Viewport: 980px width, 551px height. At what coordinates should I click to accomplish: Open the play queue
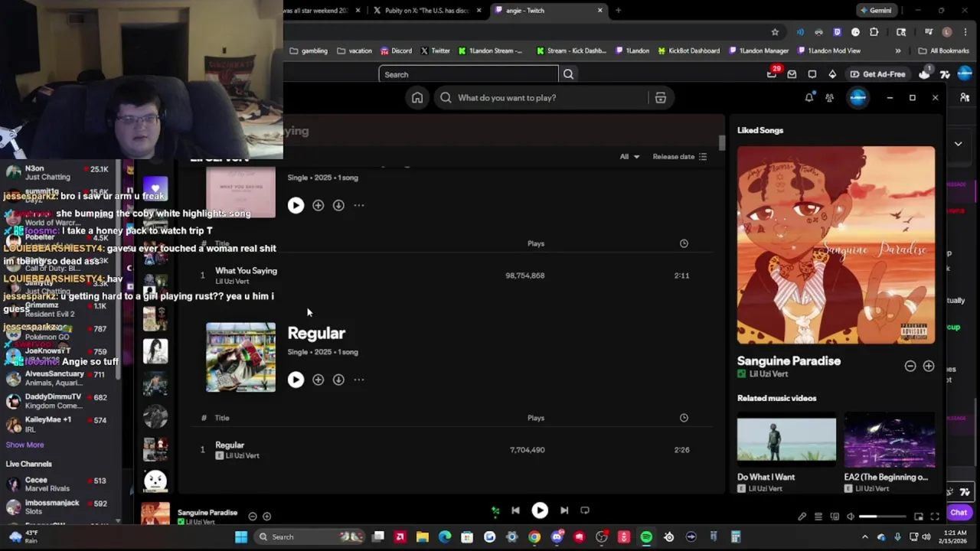click(818, 517)
